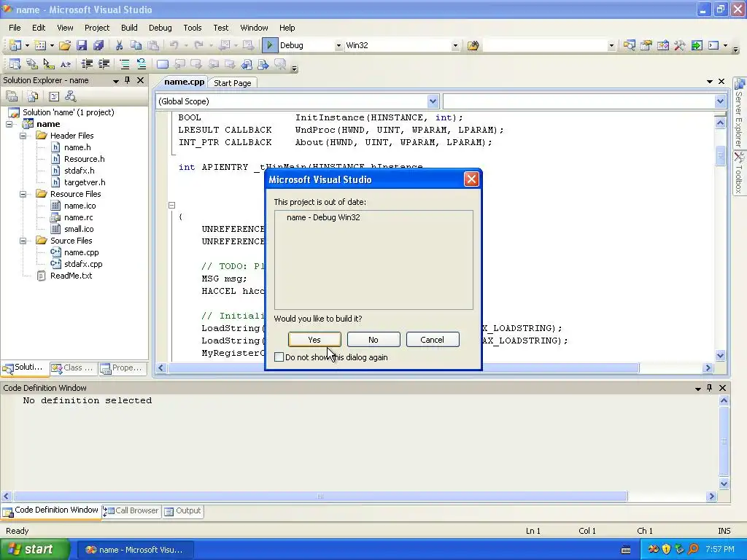Pin the Code Definition Window panel
The height and width of the screenshot is (560, 747).
click(x=709, y=388)
